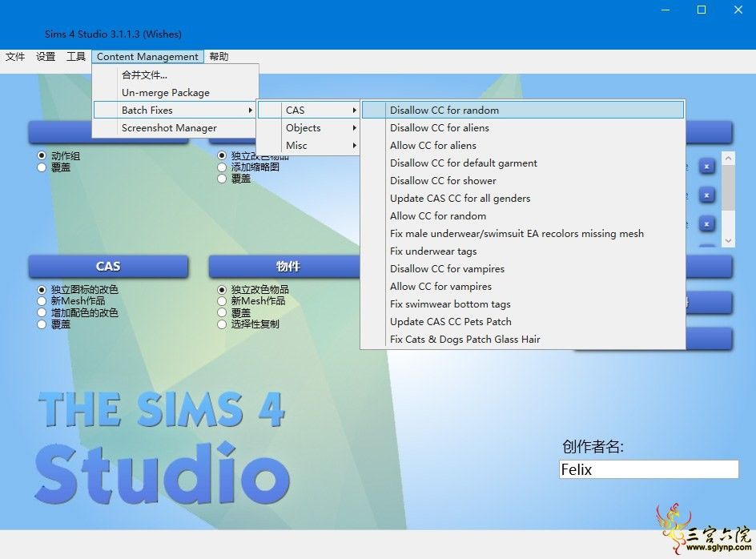
Task: Run Disallow CC for random
Action: pyautogui.click(x=523, y=110)
